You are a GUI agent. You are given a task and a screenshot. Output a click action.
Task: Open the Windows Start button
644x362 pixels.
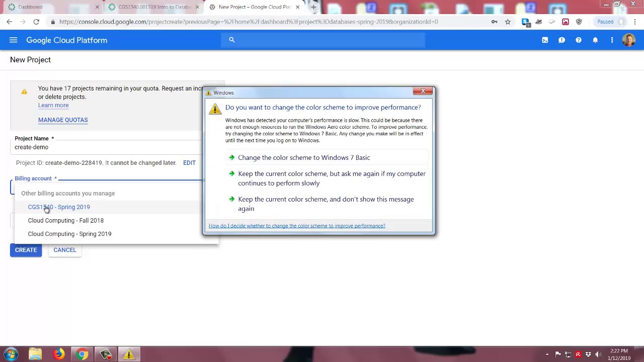pyautogui.click(x=11, y=354)
